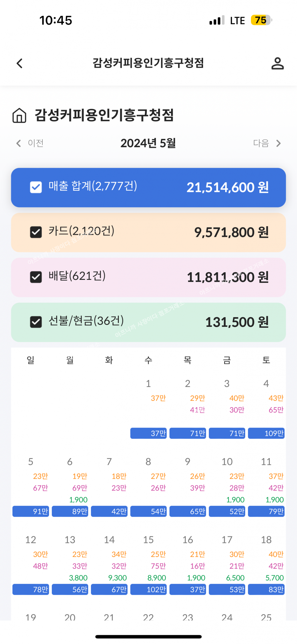Tap the 이전 text link
The height and width of the screenshot is (644, 297).
36,143
